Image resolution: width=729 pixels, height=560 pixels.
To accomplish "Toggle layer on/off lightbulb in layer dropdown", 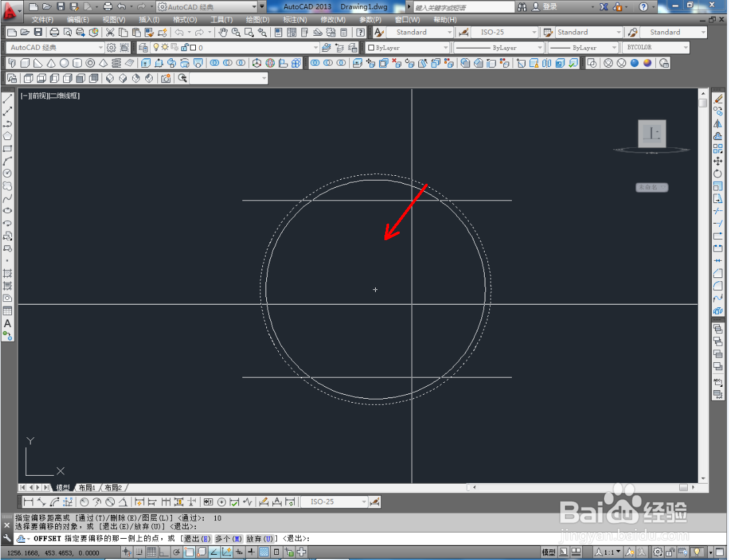I will tap(156, 47).
